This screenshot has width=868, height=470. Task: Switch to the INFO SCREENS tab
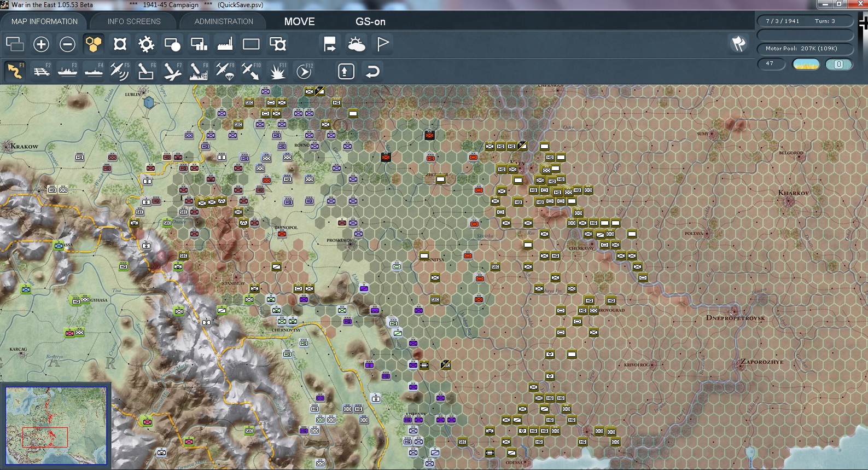134,21
